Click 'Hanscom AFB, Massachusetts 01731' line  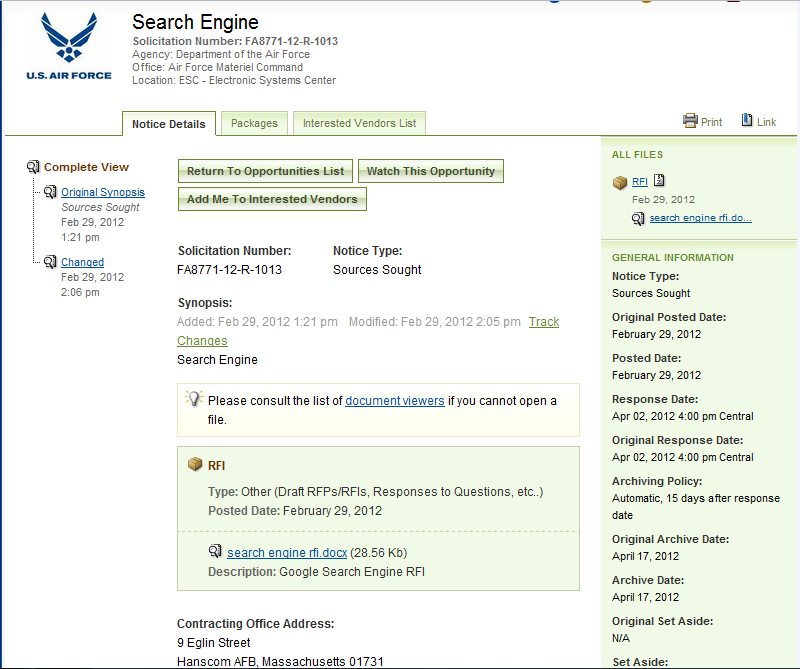(280, 661)
